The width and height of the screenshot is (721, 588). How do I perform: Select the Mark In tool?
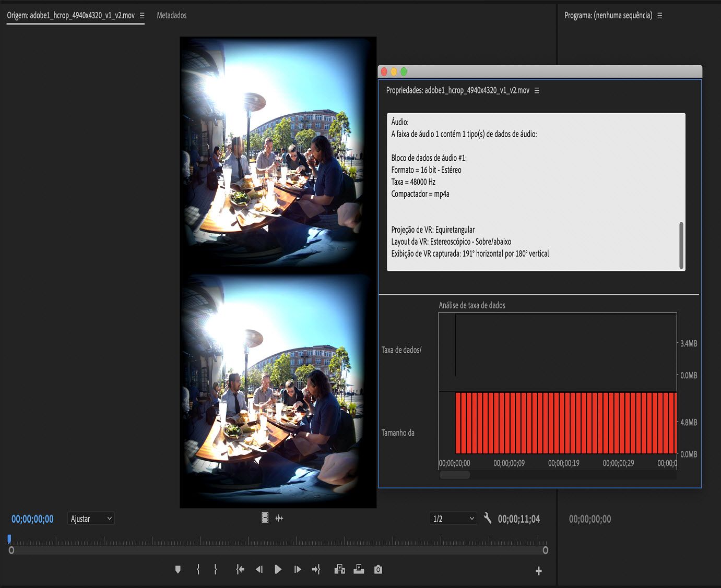click(198, 569)
